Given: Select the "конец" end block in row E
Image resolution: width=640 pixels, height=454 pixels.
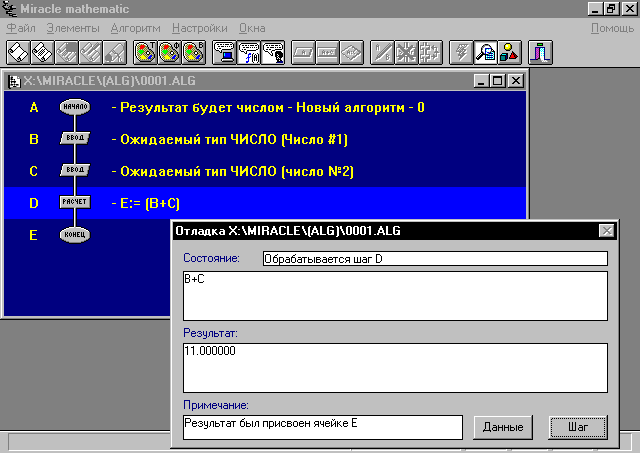Looking at the screenshot, I should tap(75, 235).
